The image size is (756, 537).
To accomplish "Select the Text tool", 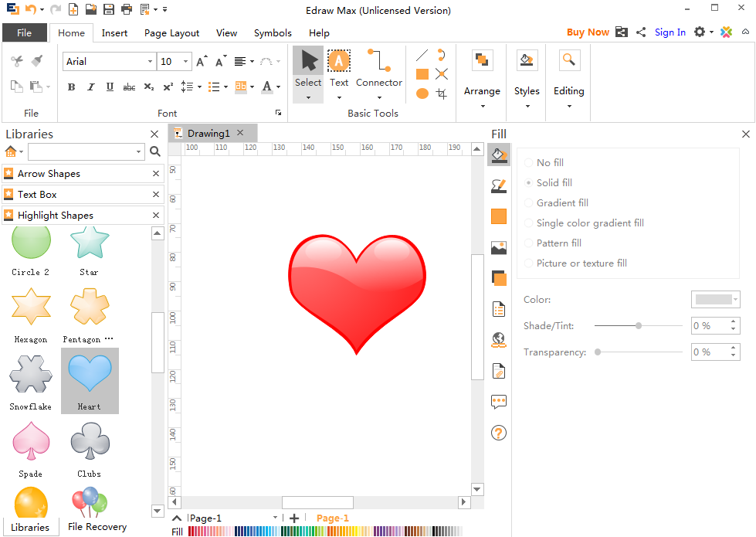I will (339, 74).
